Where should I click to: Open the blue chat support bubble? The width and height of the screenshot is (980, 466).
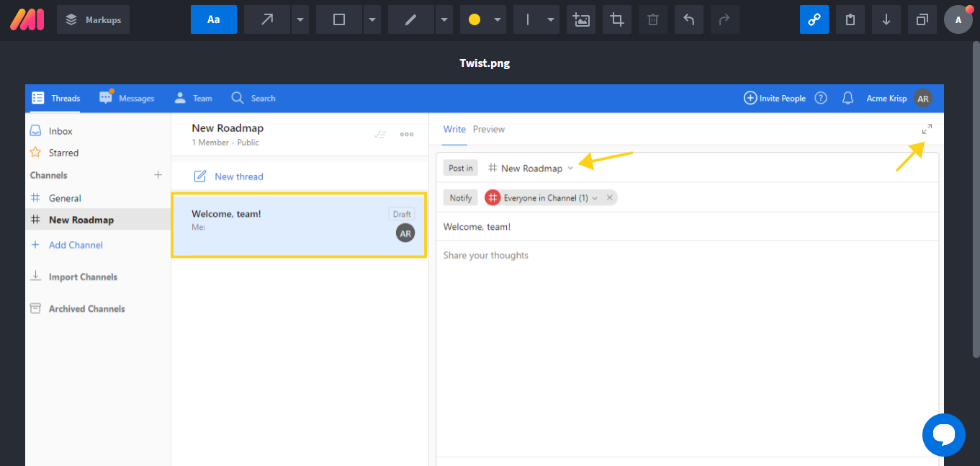944,435
